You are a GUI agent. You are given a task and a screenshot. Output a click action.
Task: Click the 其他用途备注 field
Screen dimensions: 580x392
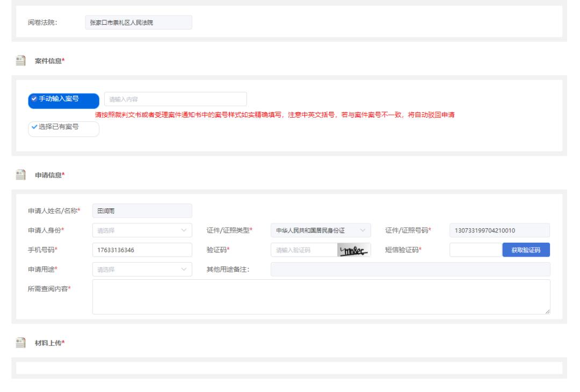pos(410,270)
